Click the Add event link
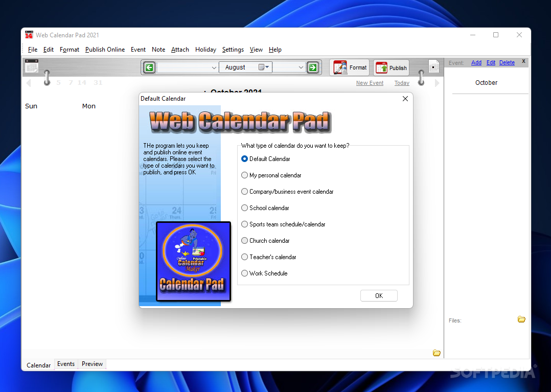Viewport: 551px width, 392px height. tap(476, 62)
